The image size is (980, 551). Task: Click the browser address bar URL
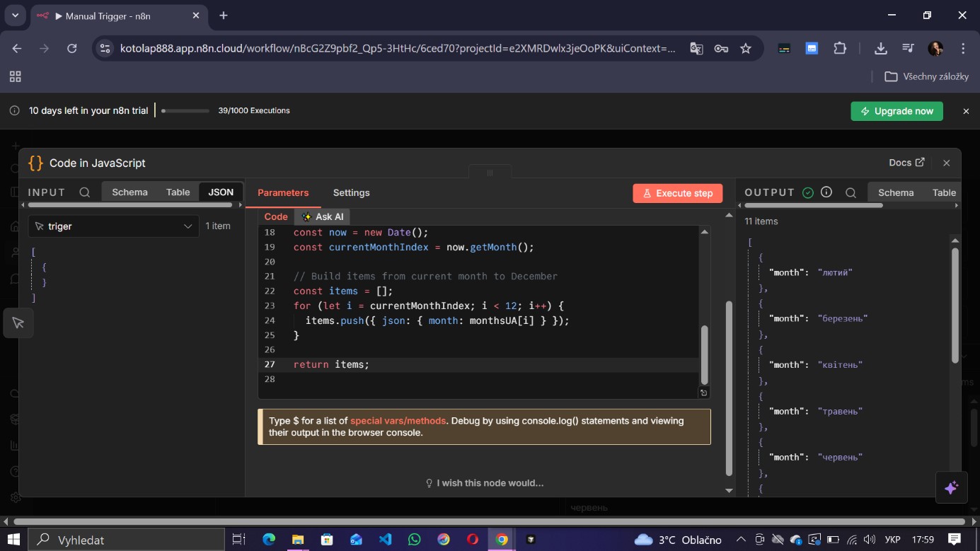(x=398, y=48)
